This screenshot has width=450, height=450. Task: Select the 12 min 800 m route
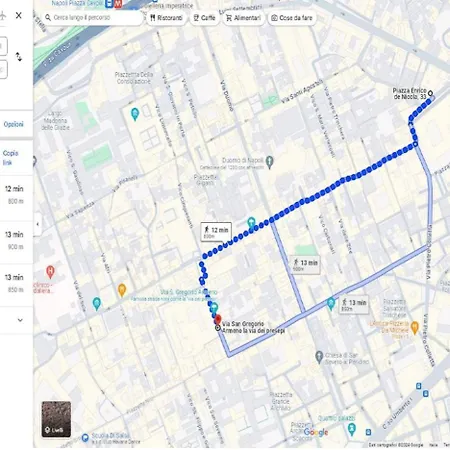pyautogui.click(x=16, y=195)
